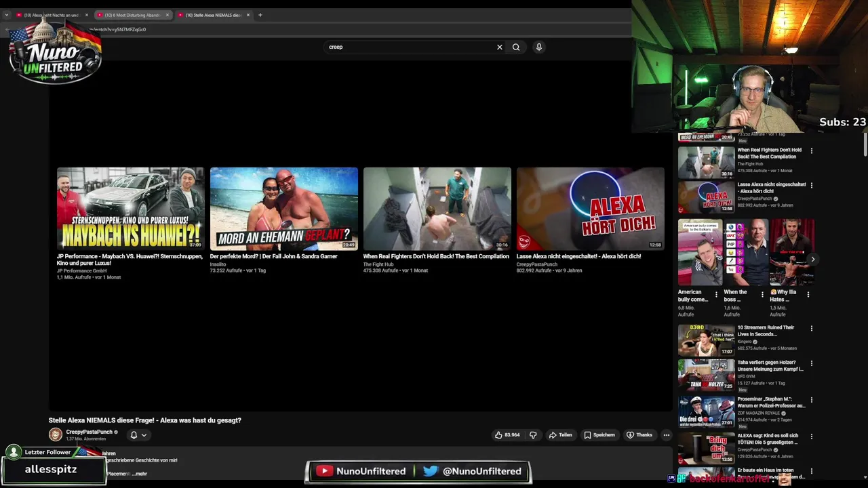
Task: Open a new browser tab with plus icon
Action: (260, 15)
